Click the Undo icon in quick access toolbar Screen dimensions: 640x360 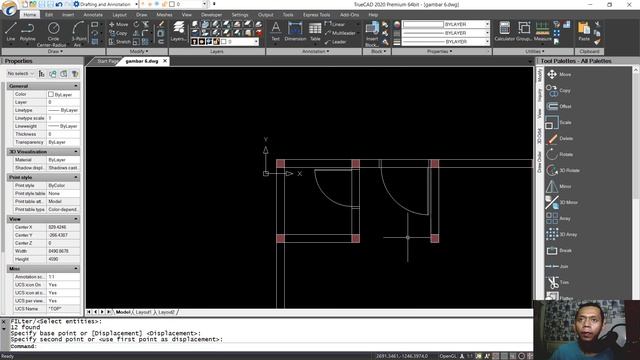pos(59,4)
